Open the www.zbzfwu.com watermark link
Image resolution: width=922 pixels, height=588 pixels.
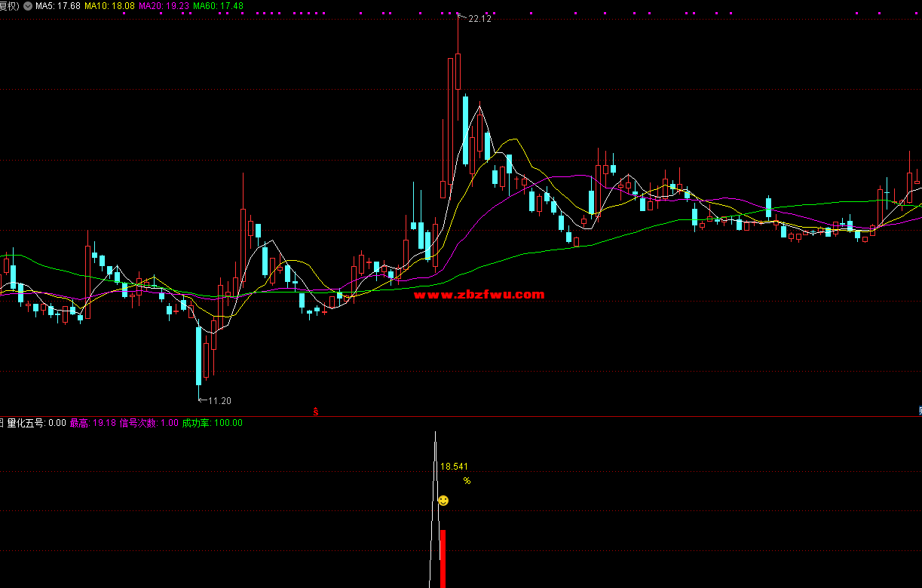[479, 295]
